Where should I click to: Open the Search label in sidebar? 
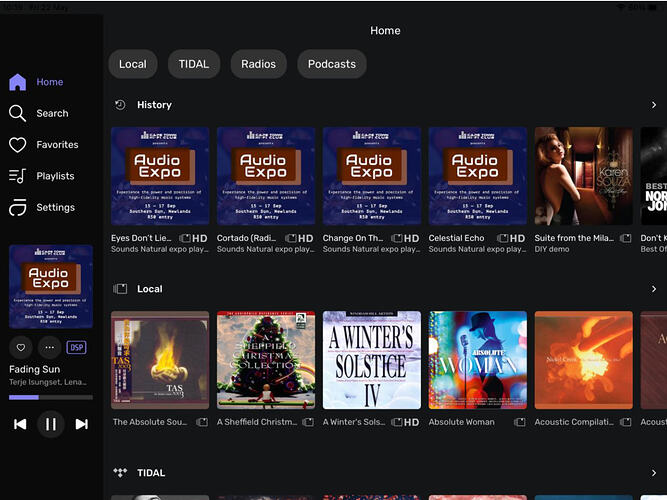tap(52, 113)
